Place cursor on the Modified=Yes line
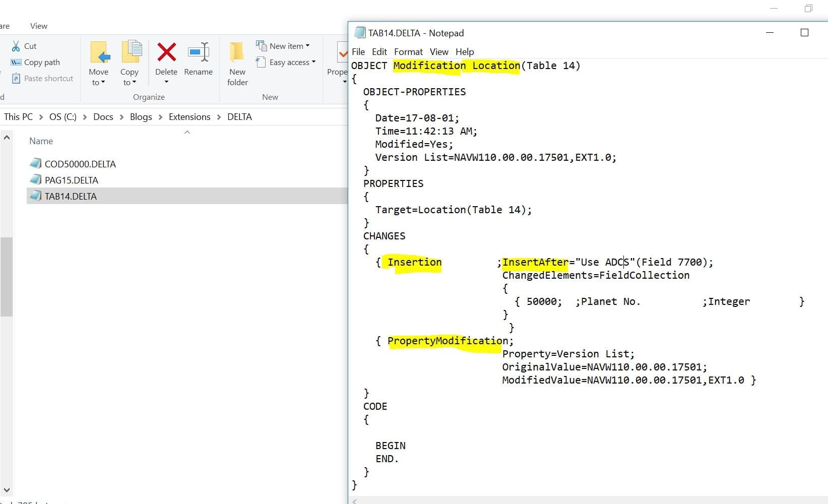 [414, 144]
